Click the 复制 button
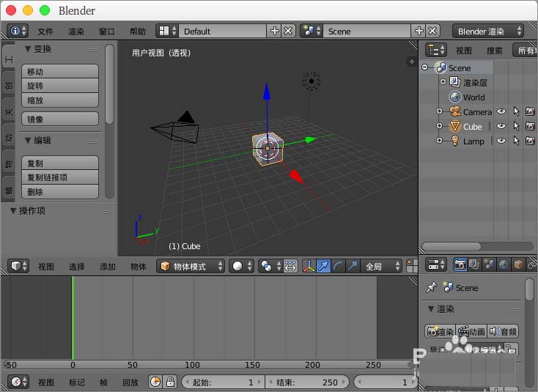Viewport: 538px width, 392px height. point(60,163)
